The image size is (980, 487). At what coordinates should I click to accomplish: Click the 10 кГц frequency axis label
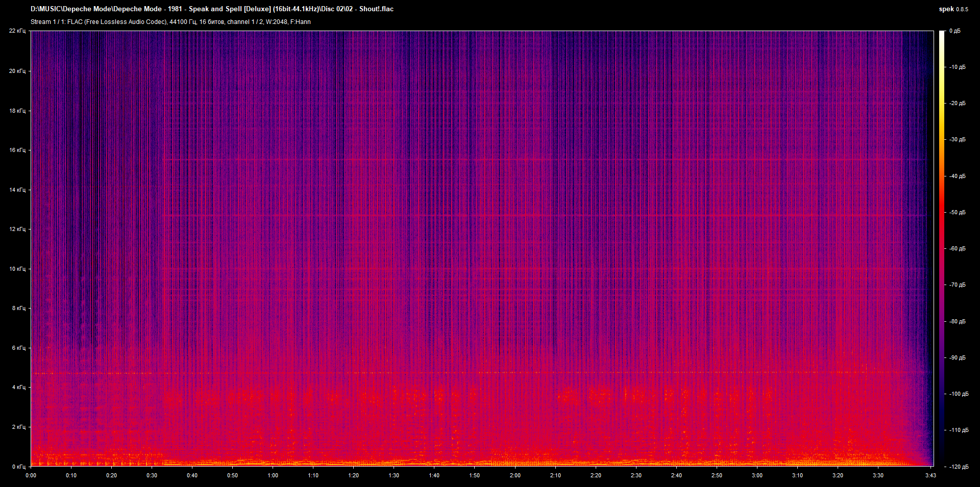coord(17,269)
